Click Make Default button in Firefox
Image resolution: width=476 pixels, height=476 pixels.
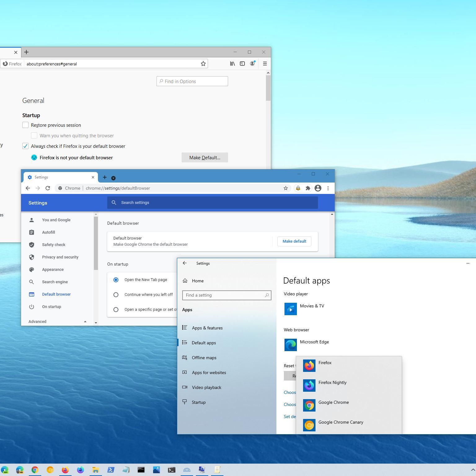click(205, 157)
